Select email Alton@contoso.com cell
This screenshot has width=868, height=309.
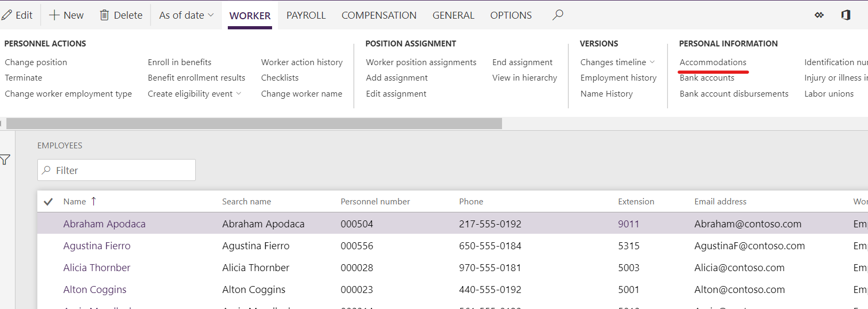[x=739, y=289]
